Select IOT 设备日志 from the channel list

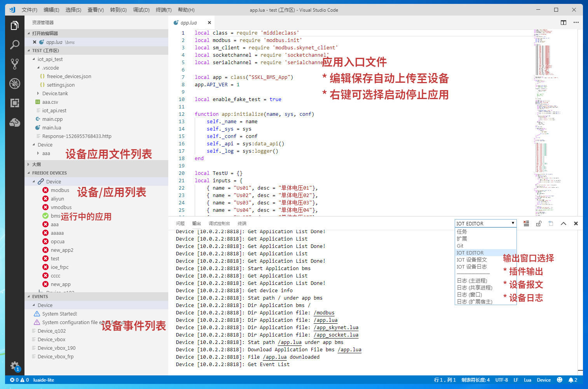471,267
